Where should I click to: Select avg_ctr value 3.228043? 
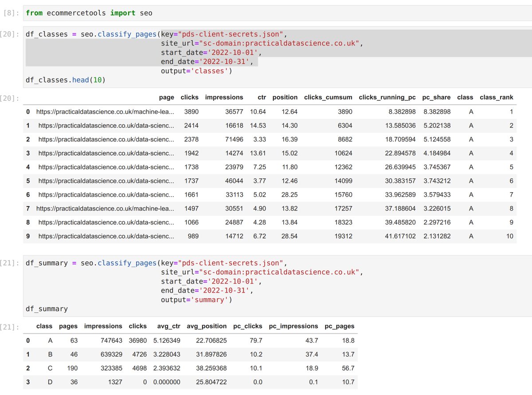(x=167, y=354)
